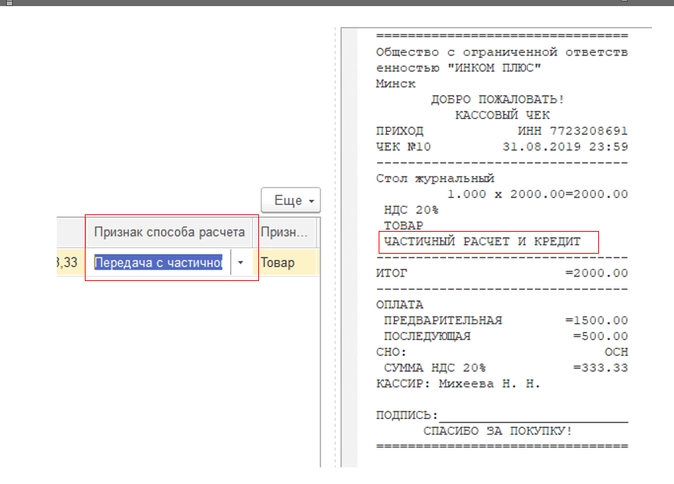Select the ИТОГ =2000.00 total line
674x484 pixels.
click(x=501, y=273)
